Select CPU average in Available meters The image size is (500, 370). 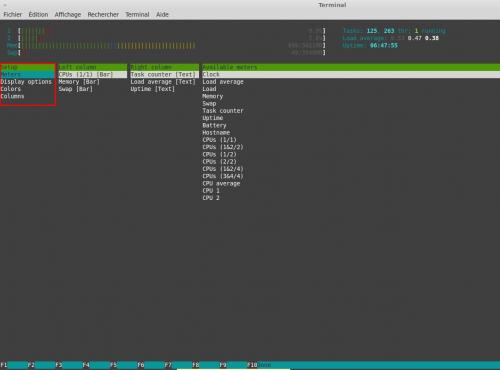221,184
